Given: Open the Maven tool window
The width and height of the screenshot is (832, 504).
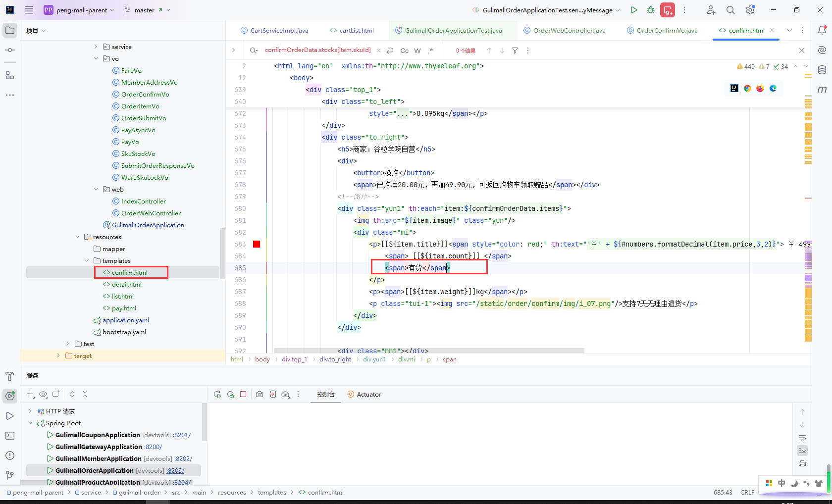Looking at the screenshot, I should pos(822,89).
